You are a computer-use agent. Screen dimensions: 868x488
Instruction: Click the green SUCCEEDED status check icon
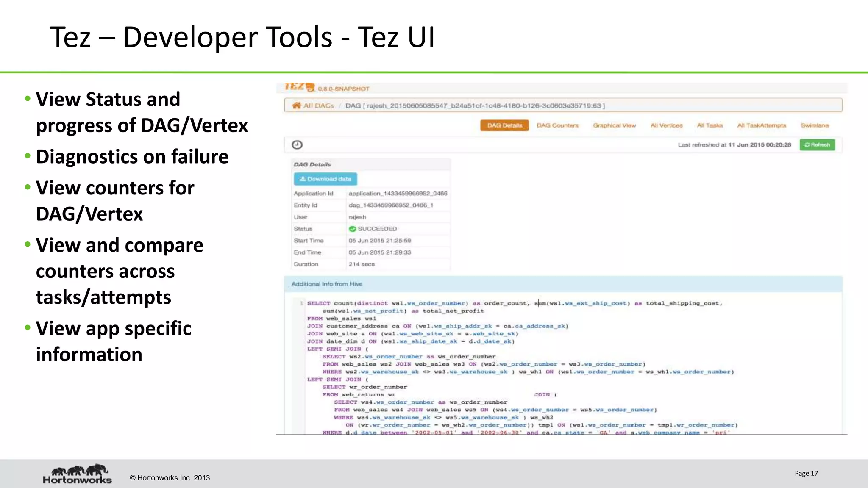[352, 229]
